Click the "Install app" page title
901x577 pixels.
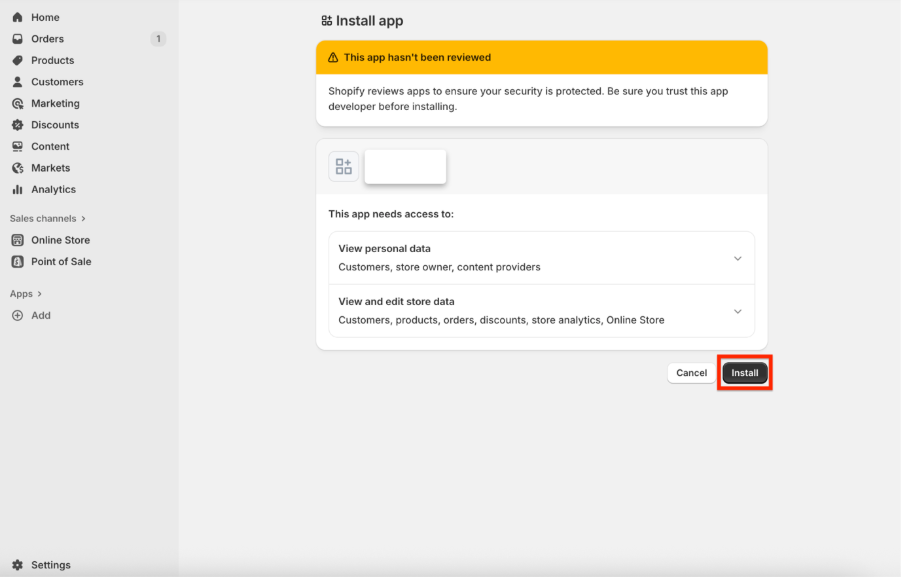click(x=369, y=21)
